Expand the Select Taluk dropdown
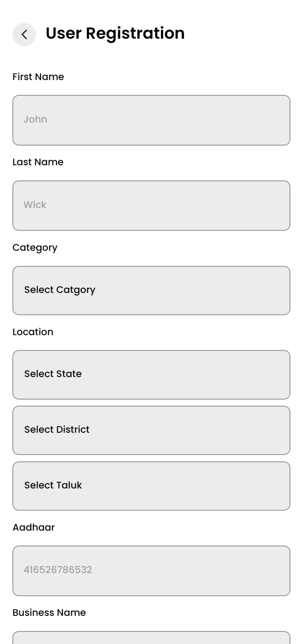Image resolution: width=303 pixels, height=644 pixels. point(151,486)
